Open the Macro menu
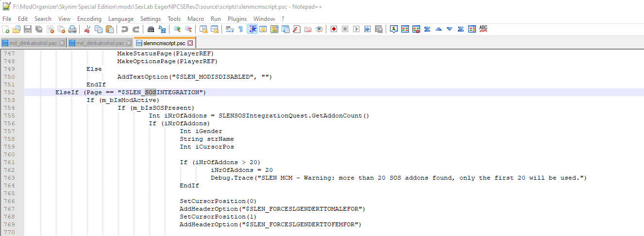Screen dimensions: 644x236 click(196, 18)
